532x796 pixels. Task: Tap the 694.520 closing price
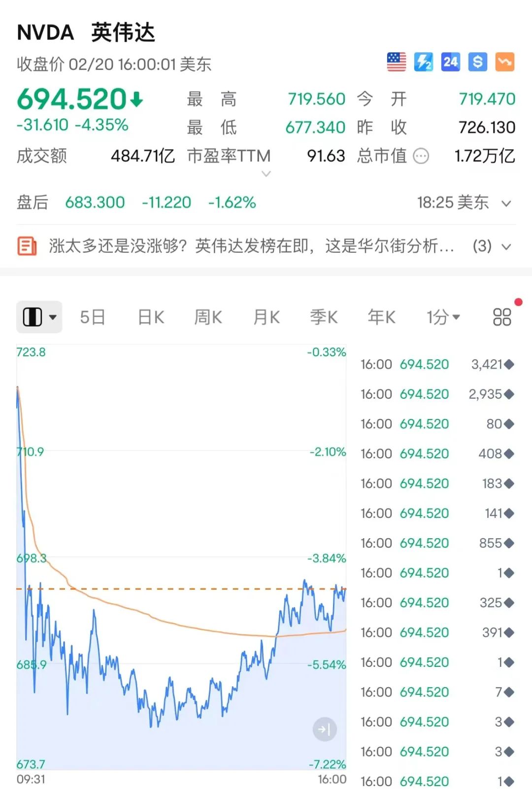72,100
